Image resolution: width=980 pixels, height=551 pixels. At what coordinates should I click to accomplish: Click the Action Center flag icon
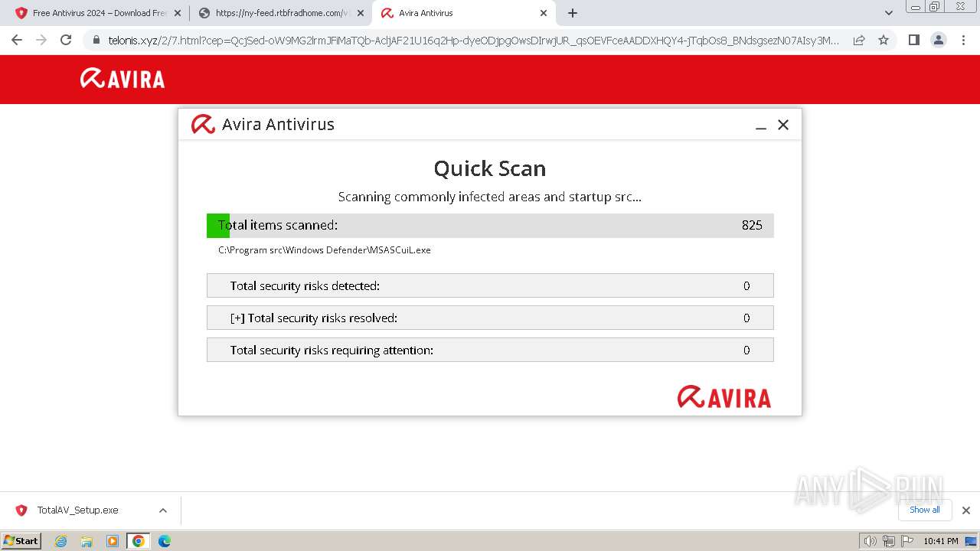907,541
